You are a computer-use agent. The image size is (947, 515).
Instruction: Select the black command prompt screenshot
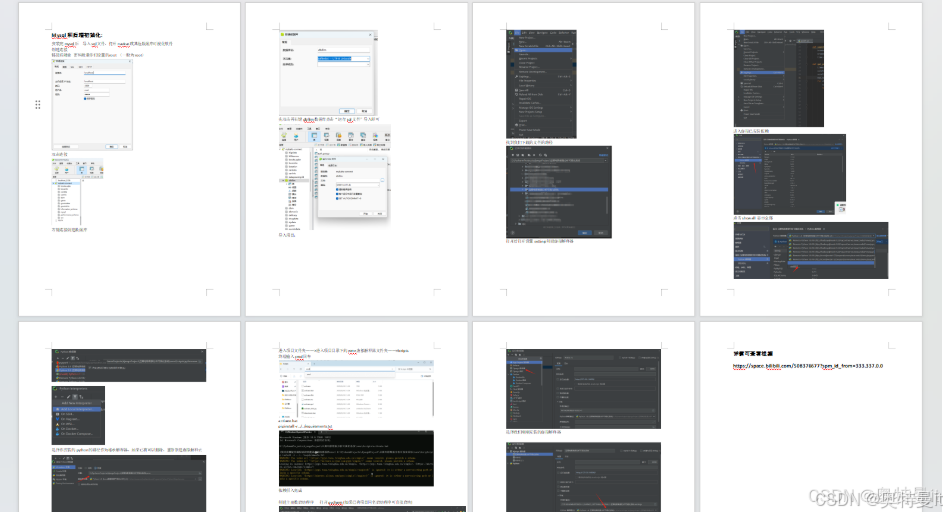(355, 459)
